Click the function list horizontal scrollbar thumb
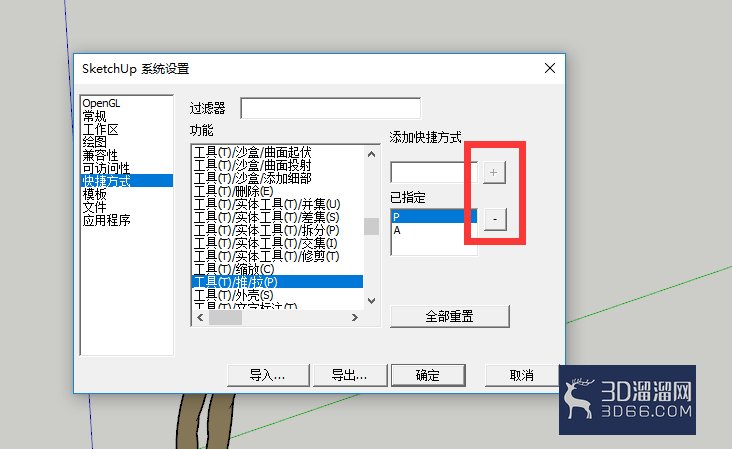This screenshot has width=732, height=449. pos(225,317)
